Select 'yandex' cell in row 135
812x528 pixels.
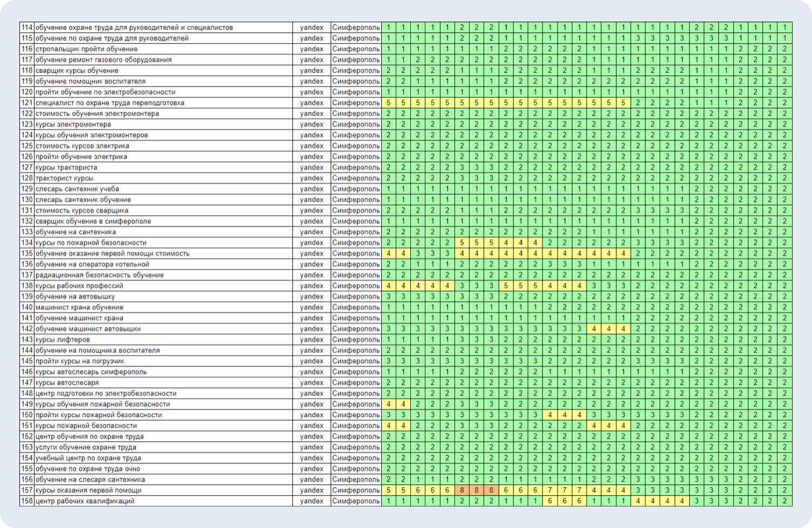(312, 254)
